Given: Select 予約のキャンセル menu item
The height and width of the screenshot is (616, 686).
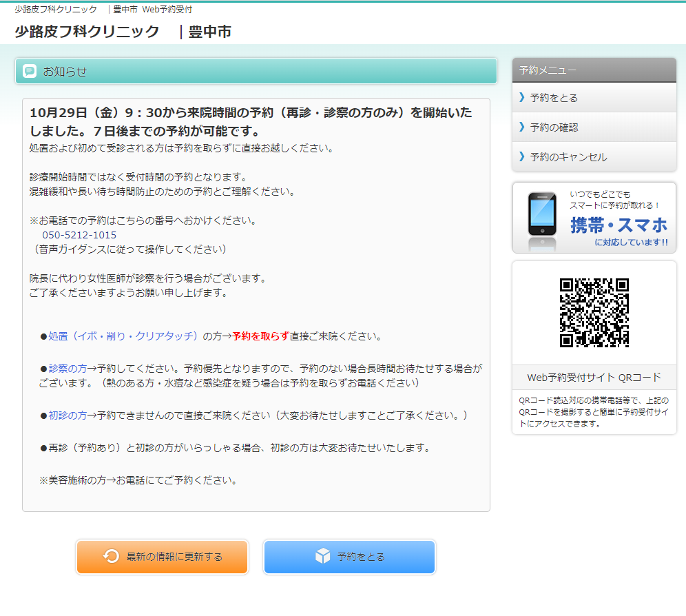Looking at the screenshot, I should point(594,156).
